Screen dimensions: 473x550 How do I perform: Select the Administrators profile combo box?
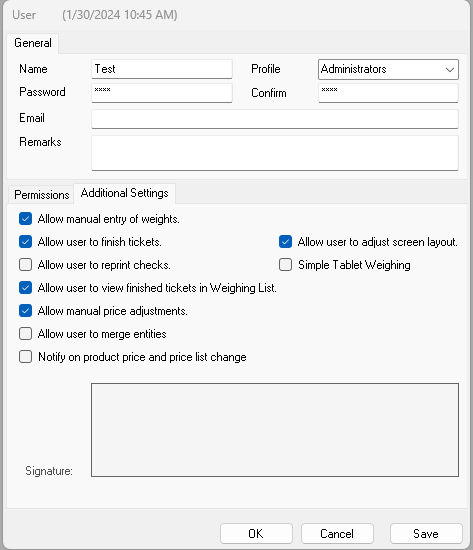tap(388, 69)
